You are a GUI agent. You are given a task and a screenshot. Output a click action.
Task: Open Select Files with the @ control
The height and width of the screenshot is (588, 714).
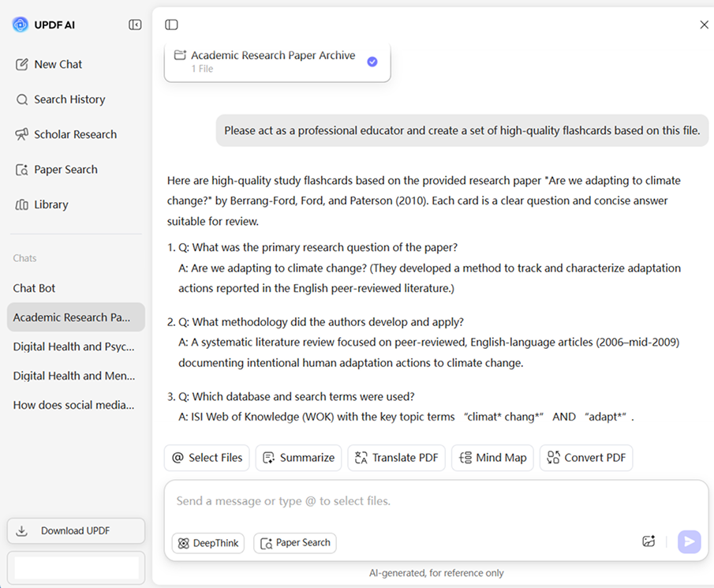(x=206, y=458)
